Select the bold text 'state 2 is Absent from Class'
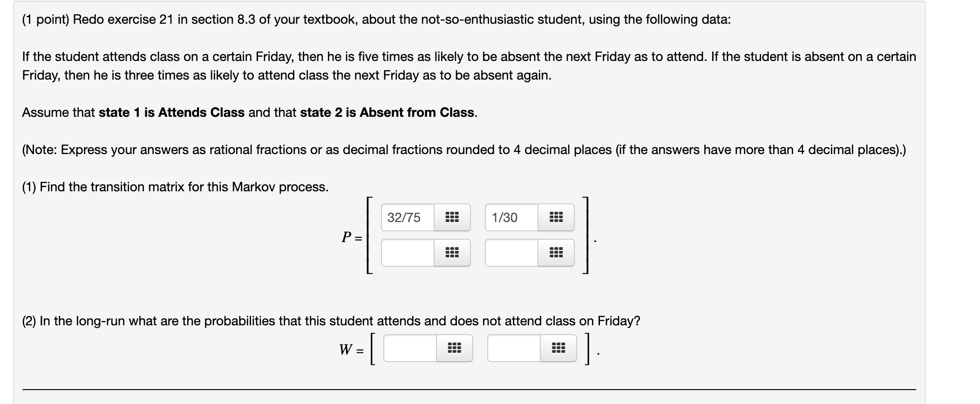This screenshot has width=980, height=404. pos(387,113)
